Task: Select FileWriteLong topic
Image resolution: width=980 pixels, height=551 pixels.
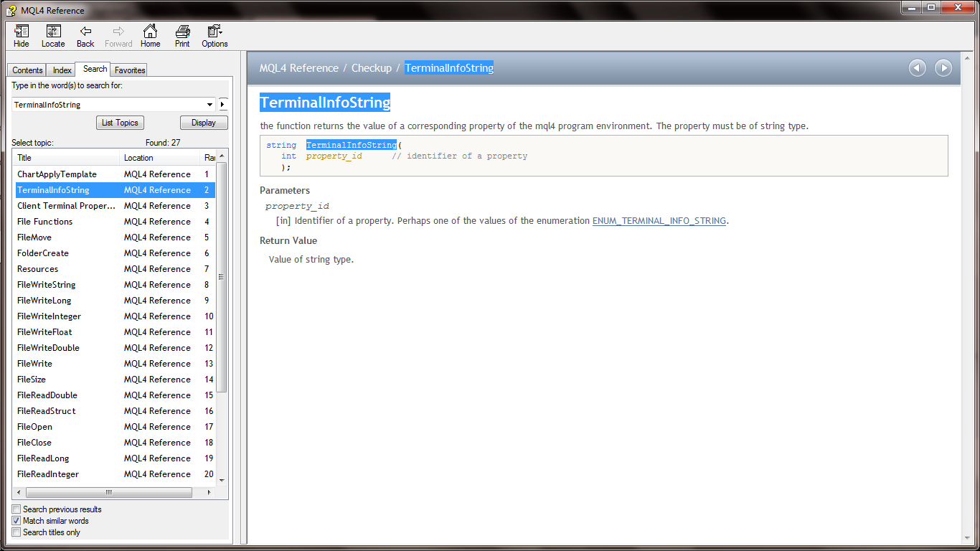Action: tap(115, 301)
